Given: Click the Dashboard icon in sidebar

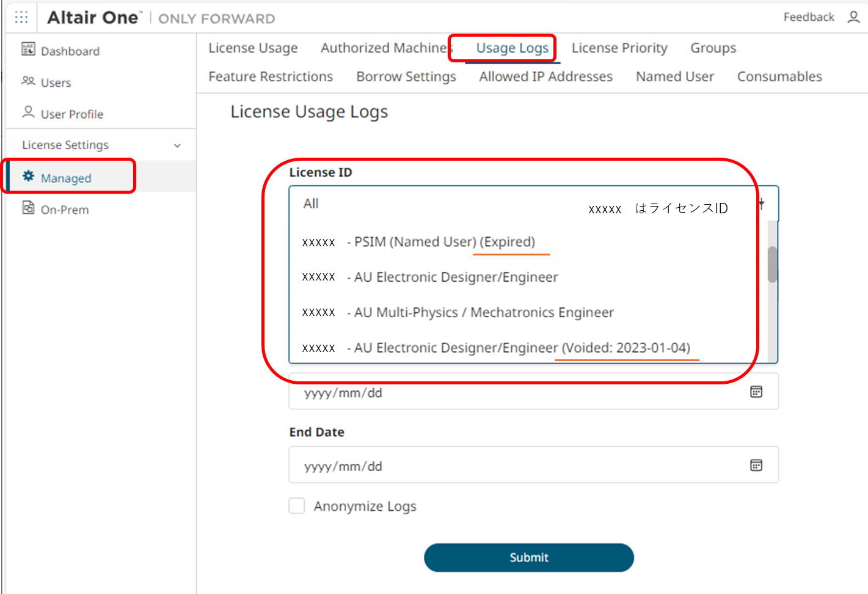Looking at the screenshot, I should pyautogui.click(x=28, y=50).
